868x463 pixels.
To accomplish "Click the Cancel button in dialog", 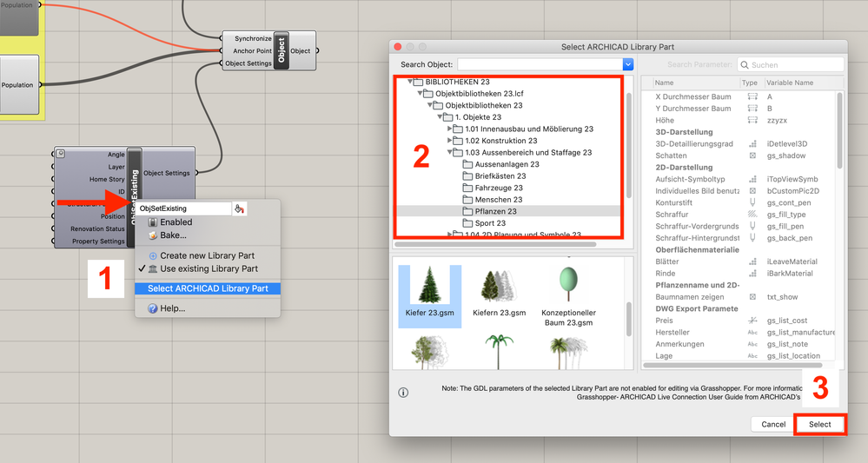I will 772,424.
